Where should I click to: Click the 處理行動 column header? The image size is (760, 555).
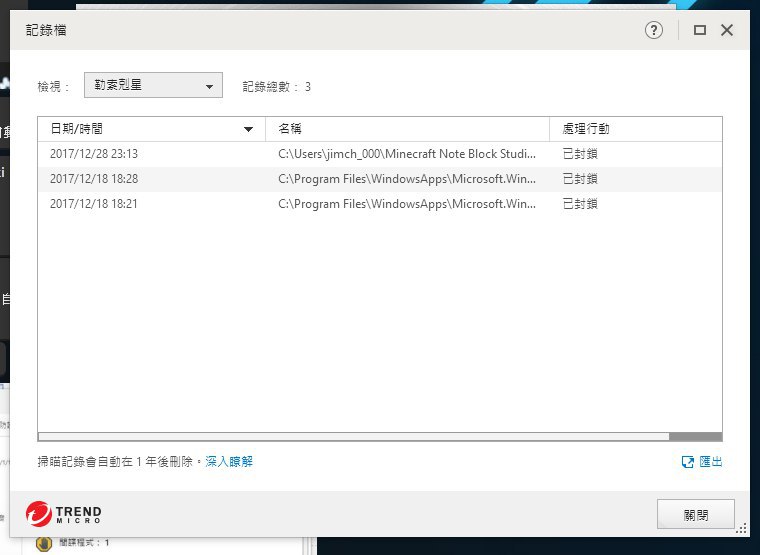(635, 129)
